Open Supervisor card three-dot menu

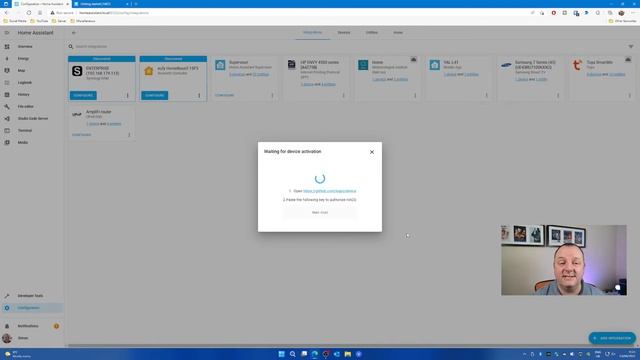point(272,95)
